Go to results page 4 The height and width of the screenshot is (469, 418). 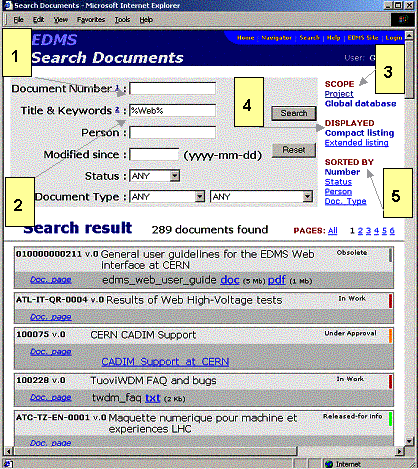376,231
